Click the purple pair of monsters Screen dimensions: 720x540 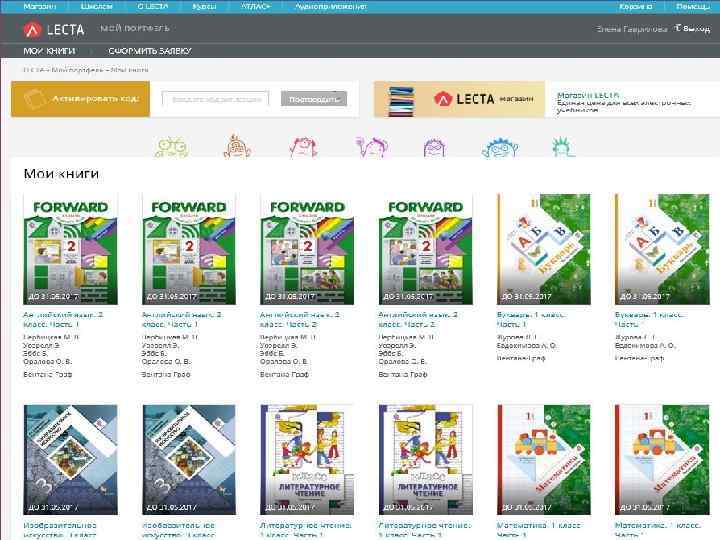point(372,147)
